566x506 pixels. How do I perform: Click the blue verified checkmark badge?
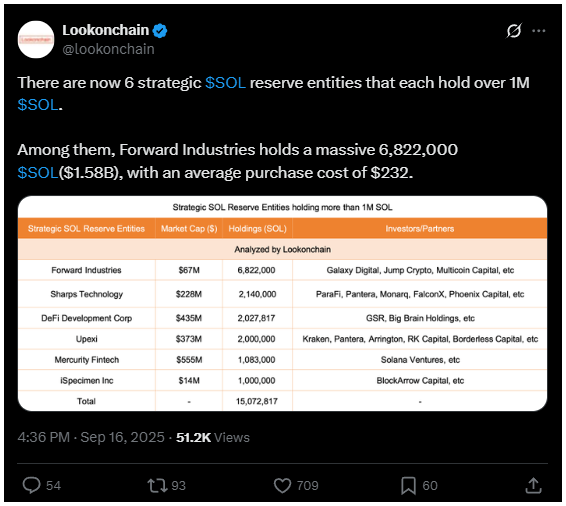160,31
